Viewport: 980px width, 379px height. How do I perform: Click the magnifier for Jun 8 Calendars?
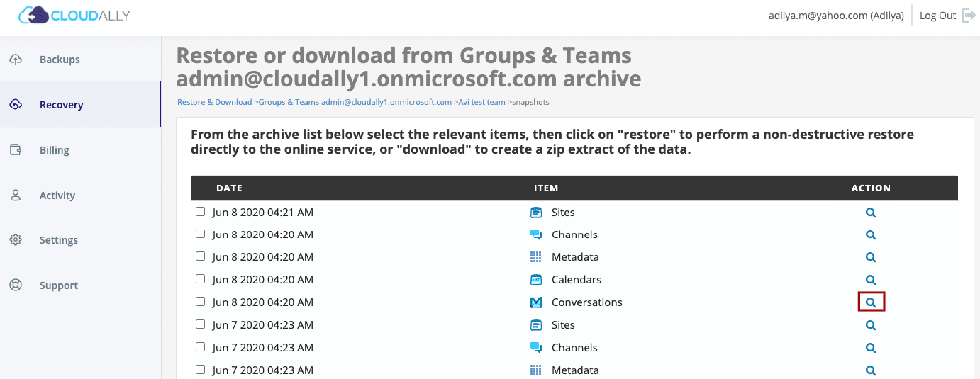point(871,280)
